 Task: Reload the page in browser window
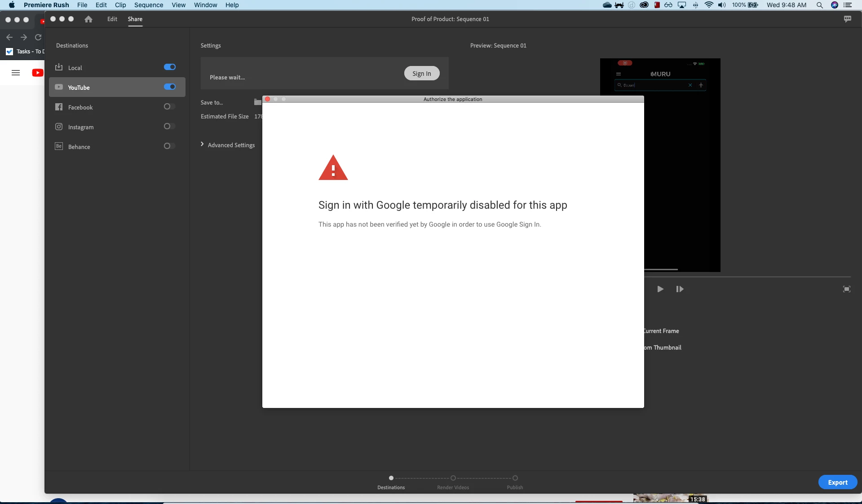pyautogui.click(x=38, y=37)
